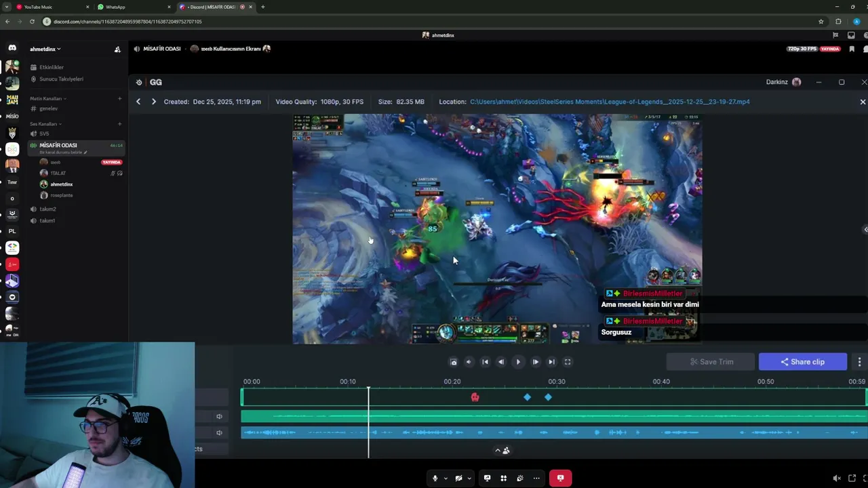Click the SteelSeries GG logo
The height and width of the screenshot is (488, 868).
pyautogui.click(x=139, y=82)
